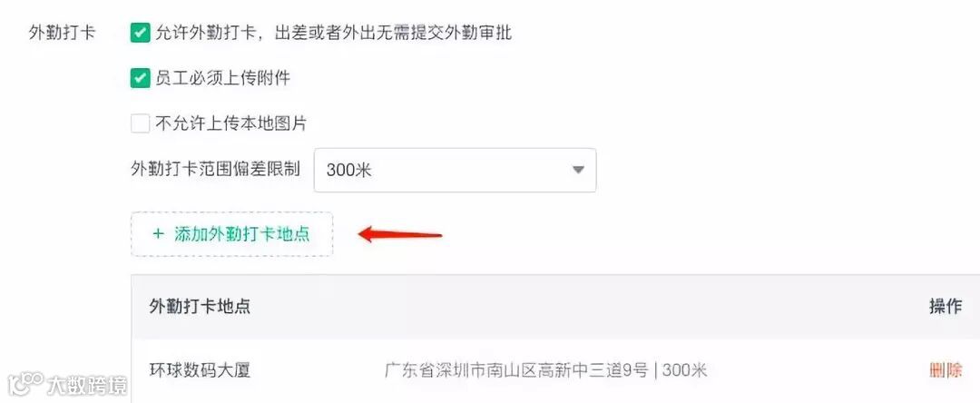980x403 pixels.
Task: Click label 允许外勤打卡，出差或者外出无需提交外勤审批
Action: tap(334, 33)
